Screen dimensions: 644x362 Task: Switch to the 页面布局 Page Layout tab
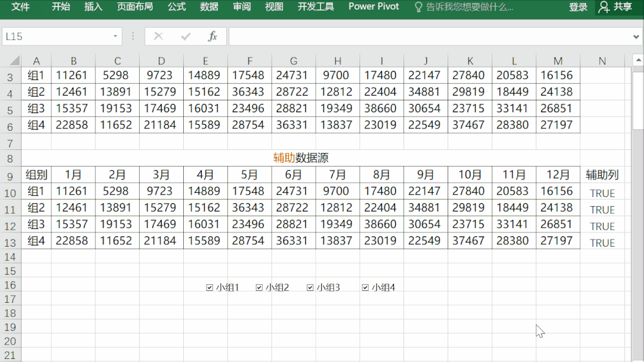pyautogui.click(x=135, y=7)
